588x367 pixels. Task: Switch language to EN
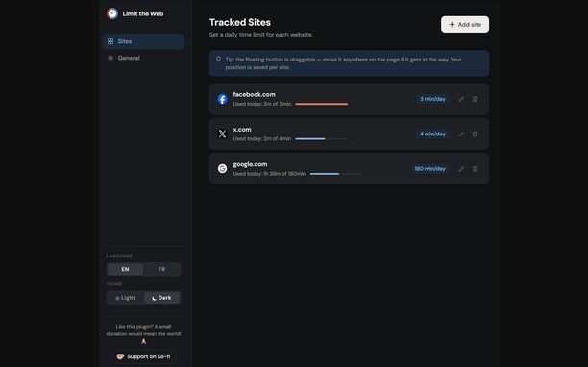point(125,269)
